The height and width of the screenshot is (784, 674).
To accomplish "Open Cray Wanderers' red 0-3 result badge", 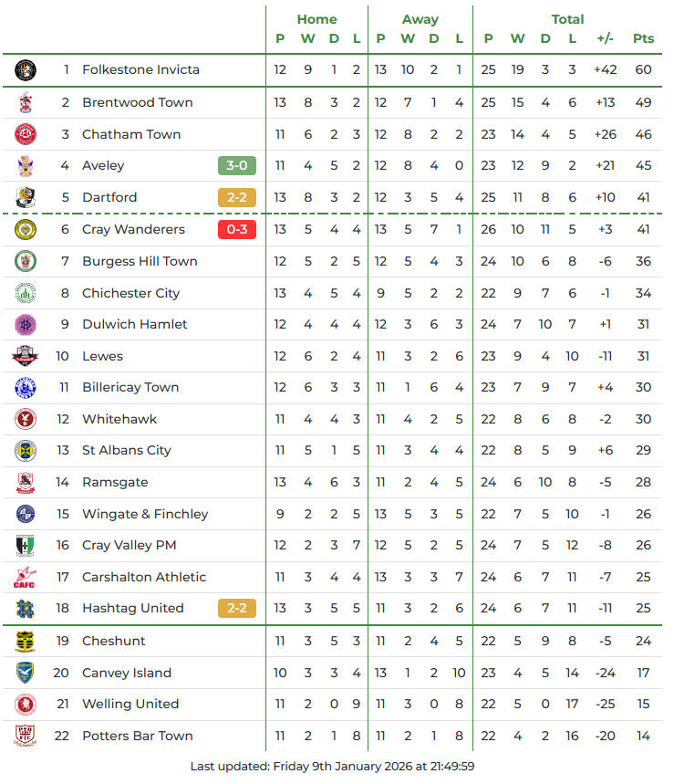I will click(237, 229).
